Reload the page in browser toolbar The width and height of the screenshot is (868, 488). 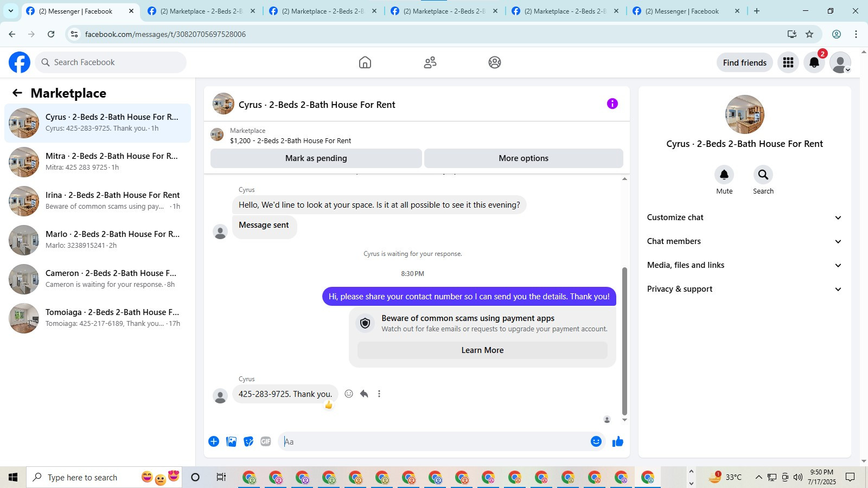click(51, 34)
